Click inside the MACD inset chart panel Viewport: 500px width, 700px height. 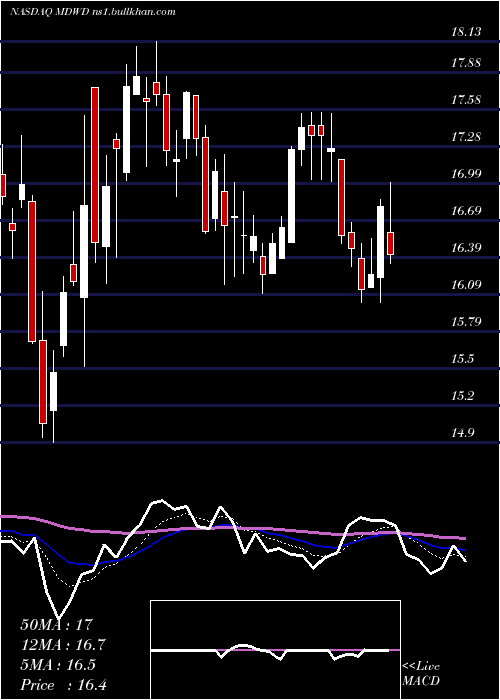pyautogui.click(x=275, y=650)
